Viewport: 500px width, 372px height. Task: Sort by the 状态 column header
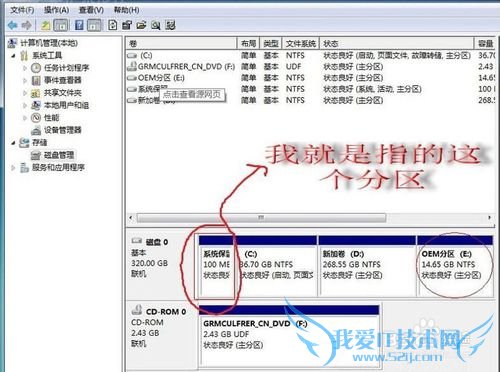(x=397, y=43)
